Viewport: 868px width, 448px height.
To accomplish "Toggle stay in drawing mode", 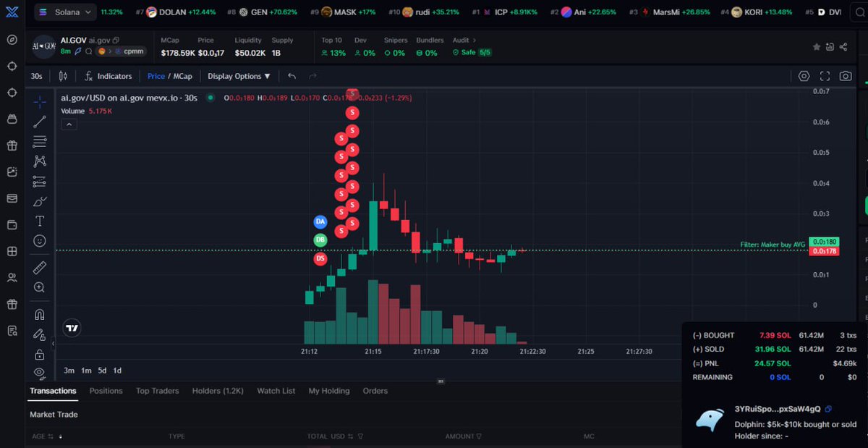I will pos(40,334).
